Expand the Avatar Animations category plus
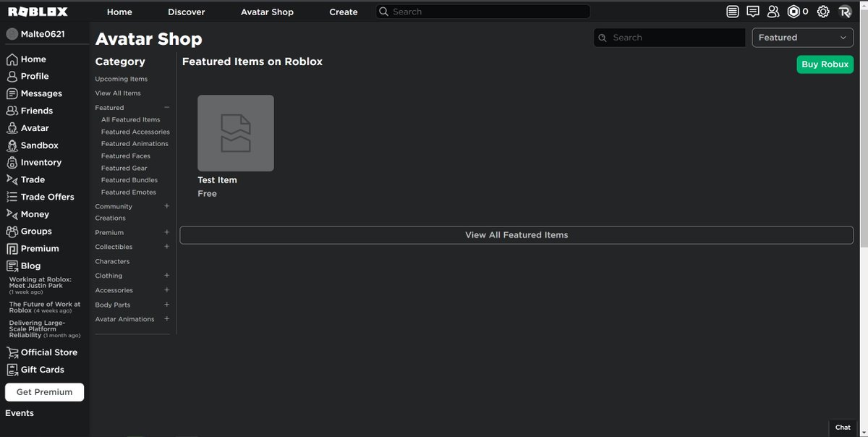The height and width of the screenshot is (437, 868). tap(166, 319)
